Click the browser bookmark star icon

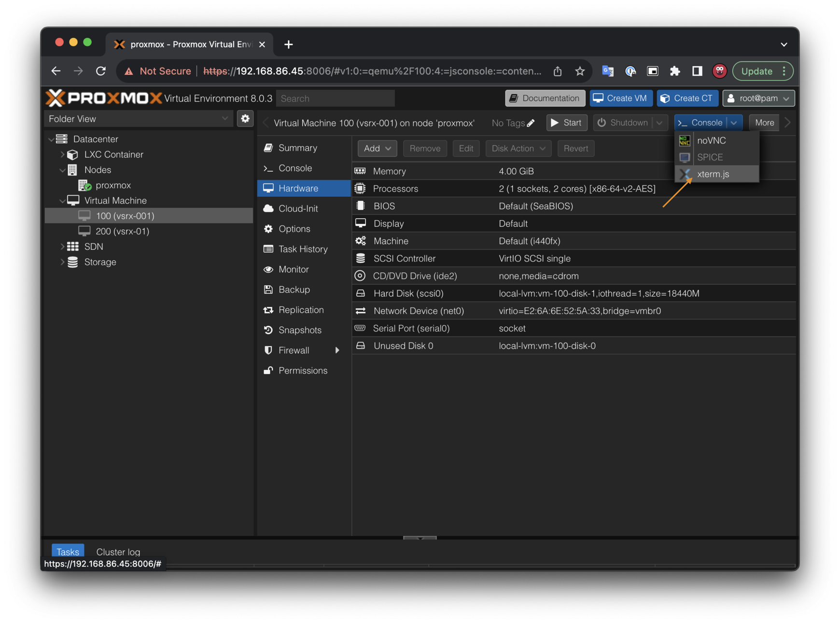(580, 71)
